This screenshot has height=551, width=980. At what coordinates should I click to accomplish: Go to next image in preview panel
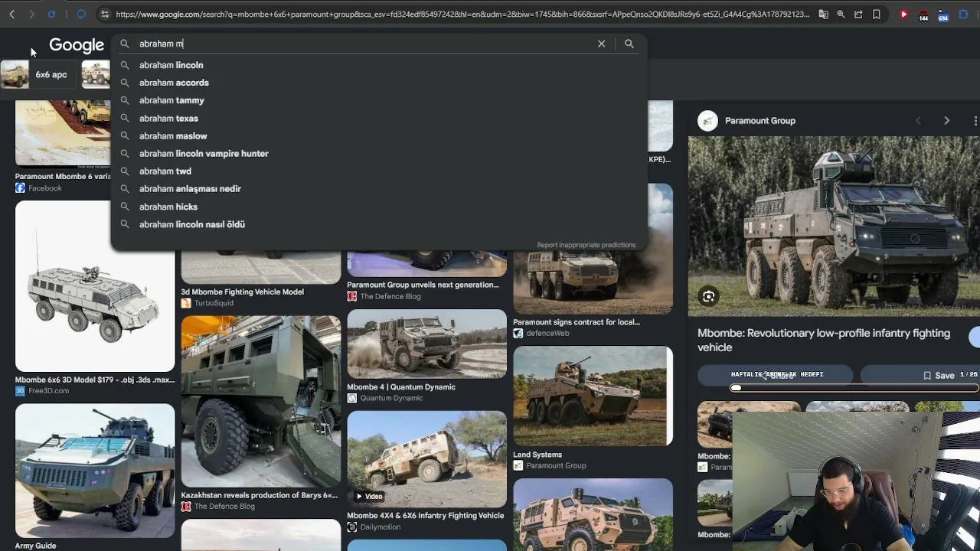[x=946, y=121]
